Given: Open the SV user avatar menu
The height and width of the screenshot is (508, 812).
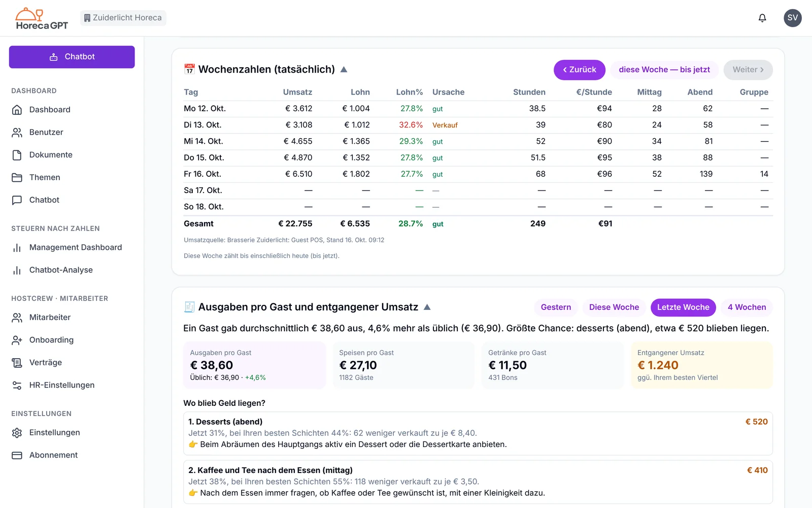Looking at the screenshot, I should 793,18.
